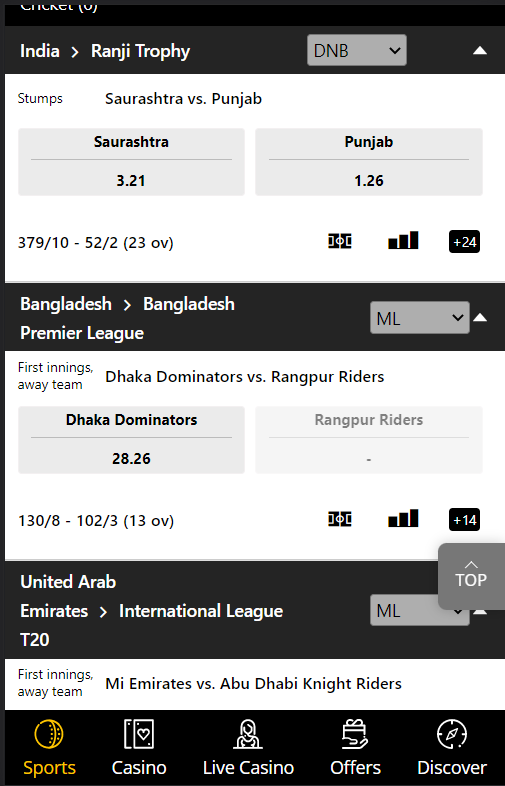505x786 pixels.
Task: Select Saurashtra odds 3.21
Action: 131,162
